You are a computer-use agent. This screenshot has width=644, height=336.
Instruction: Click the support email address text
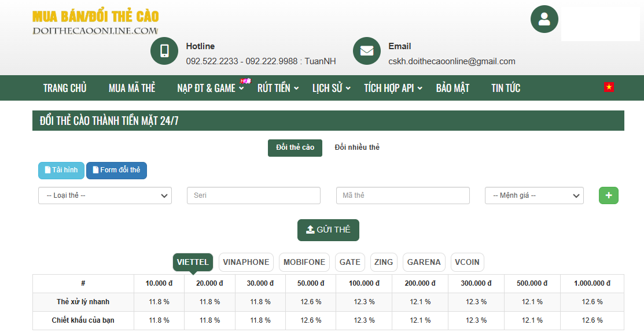tap(452, 61)
